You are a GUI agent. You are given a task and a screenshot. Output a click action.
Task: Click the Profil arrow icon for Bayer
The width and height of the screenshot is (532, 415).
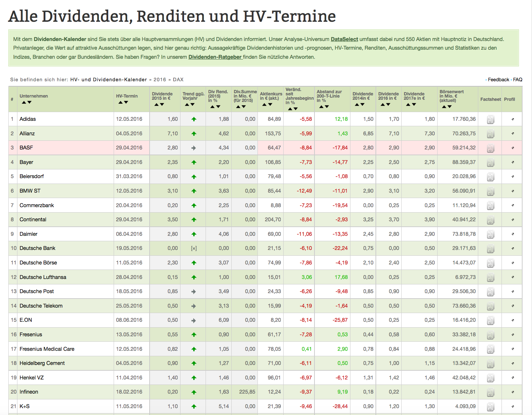coord(513,162)
